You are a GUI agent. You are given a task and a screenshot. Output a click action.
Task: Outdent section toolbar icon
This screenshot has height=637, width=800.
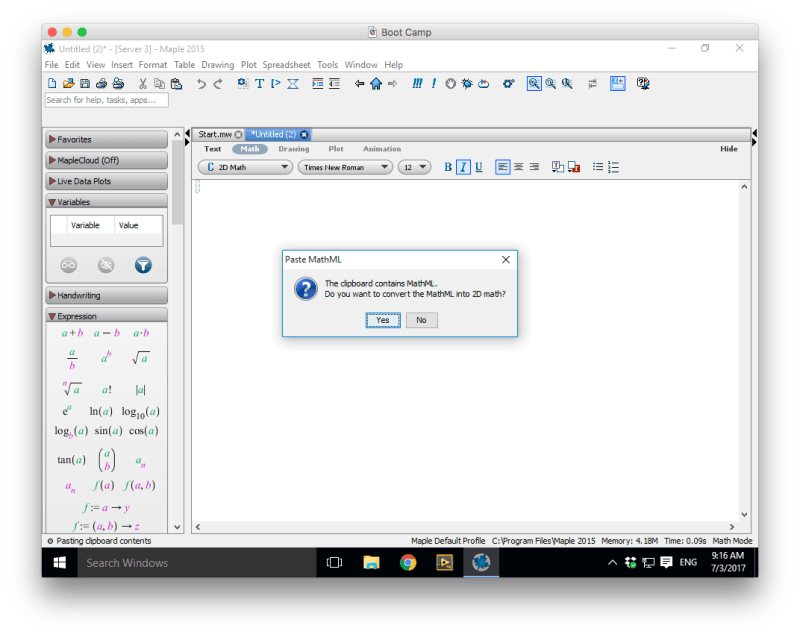click(334, 84)
